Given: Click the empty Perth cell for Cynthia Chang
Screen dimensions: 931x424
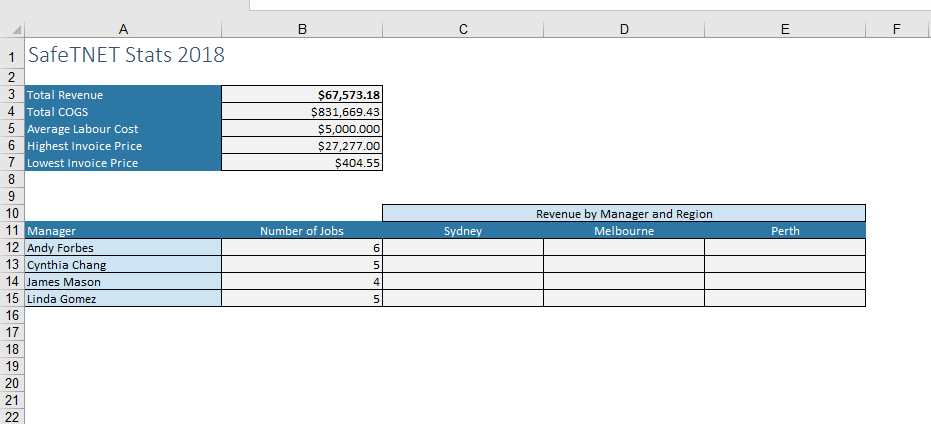Looking at the screenshot, I should click(x=785, y=265).
